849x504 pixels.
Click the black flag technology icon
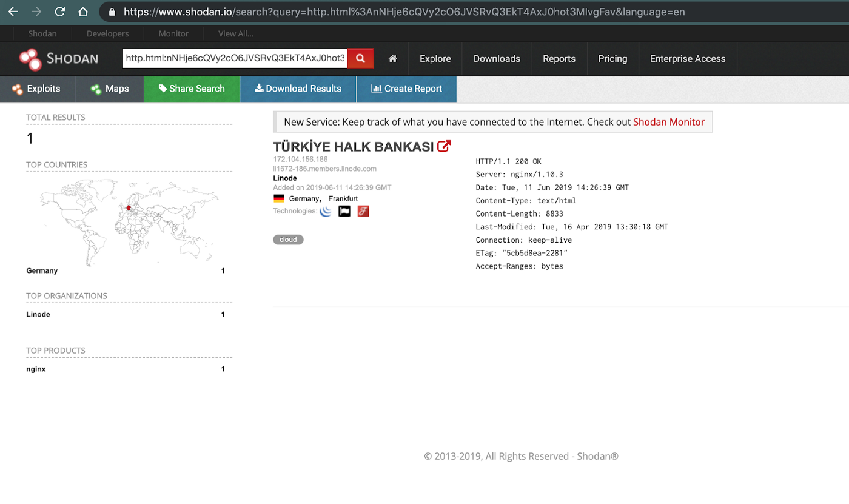tap(344, 211)
